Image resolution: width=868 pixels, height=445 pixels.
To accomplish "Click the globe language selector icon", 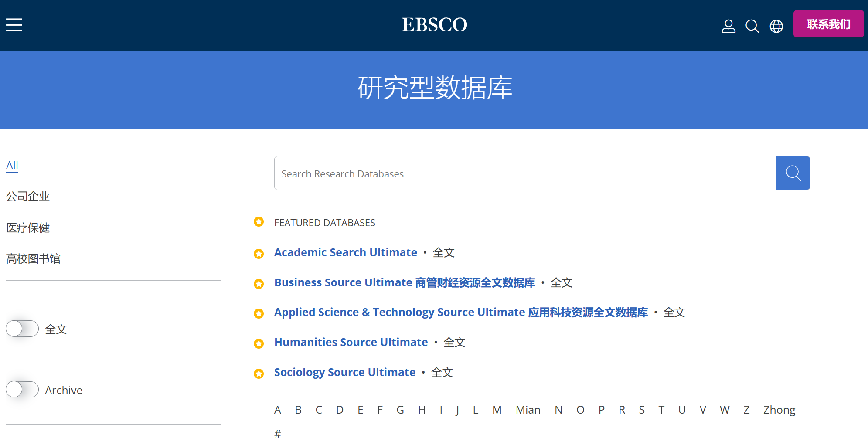I will point(776,26).
